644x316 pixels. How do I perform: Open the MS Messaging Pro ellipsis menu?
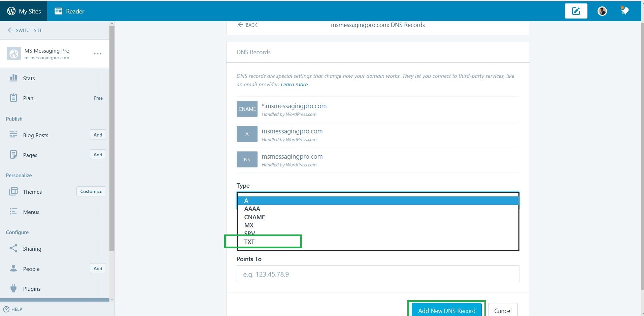click(x=98, y=54)
